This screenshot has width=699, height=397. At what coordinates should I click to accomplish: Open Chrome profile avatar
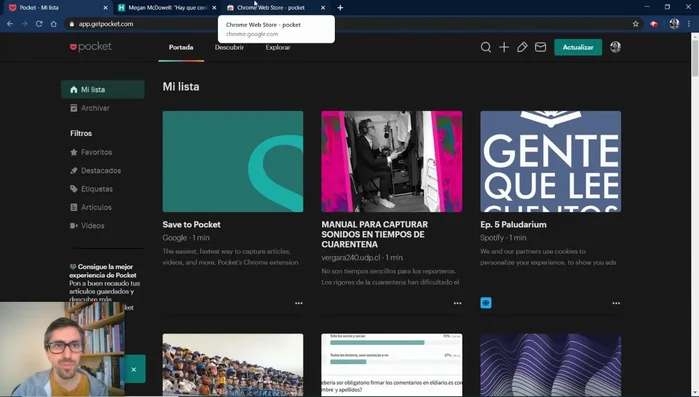(x=674, y=24)
